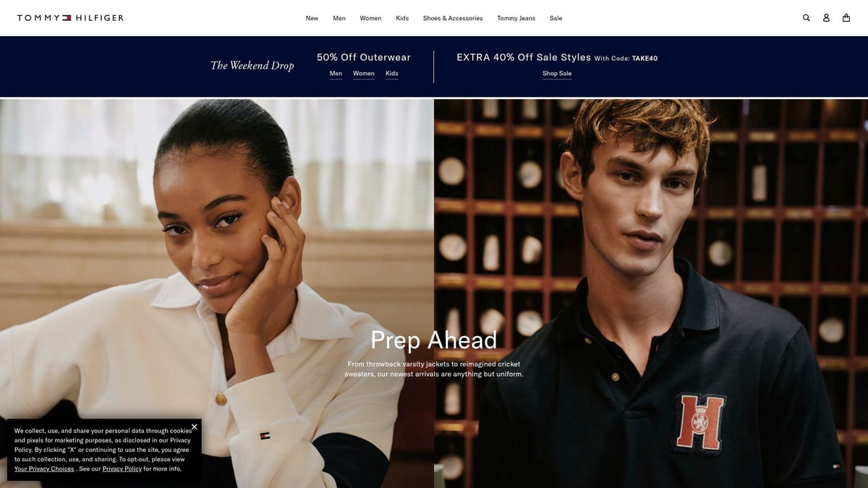Select Women under 50% Off Outerwear
This screenshot has width=868, height=488.
[364, 74]
